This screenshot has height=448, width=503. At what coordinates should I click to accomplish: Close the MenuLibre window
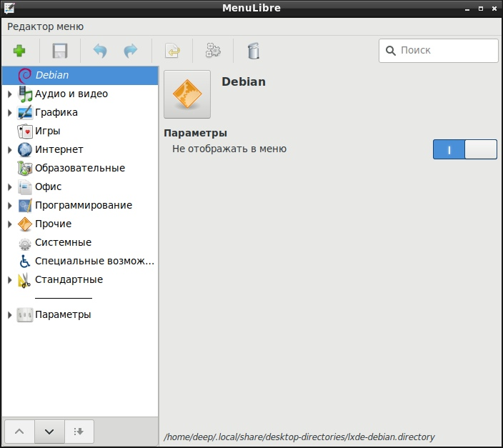click(494, 9)
